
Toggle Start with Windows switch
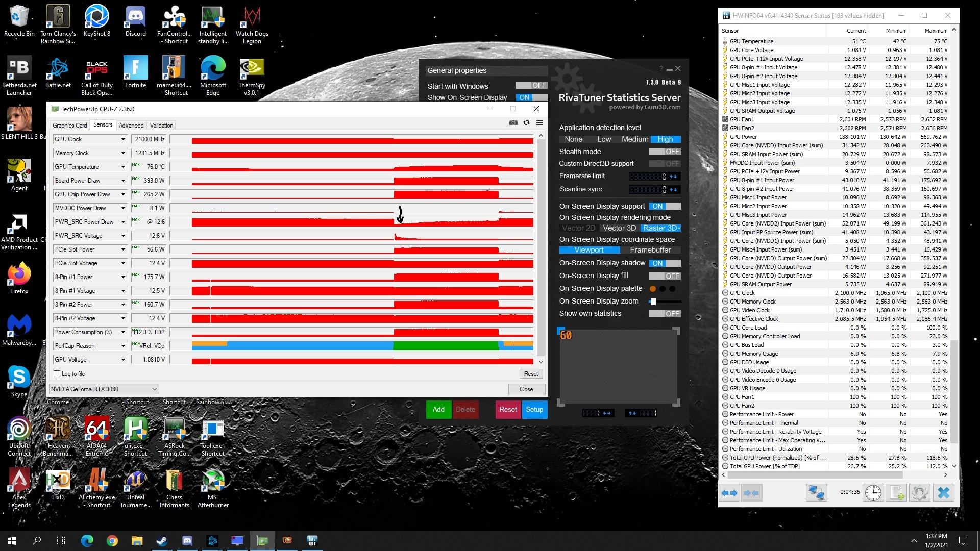click(531, 86)
